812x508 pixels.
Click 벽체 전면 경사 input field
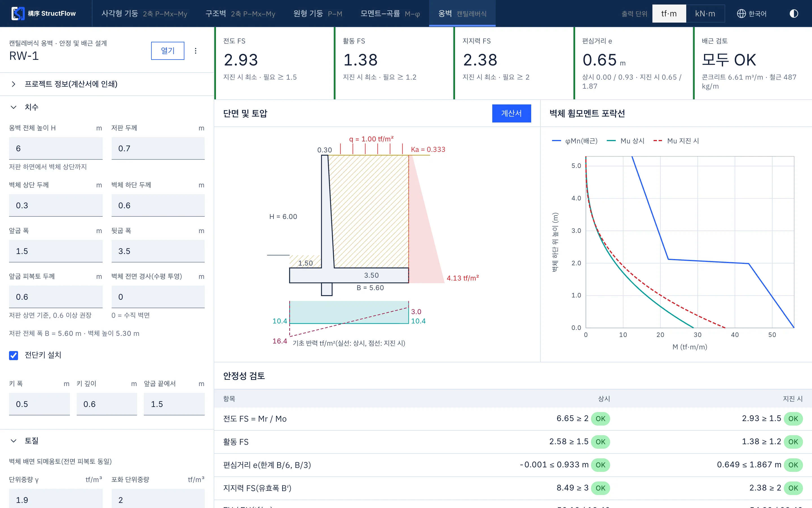[x=158, y=297]
